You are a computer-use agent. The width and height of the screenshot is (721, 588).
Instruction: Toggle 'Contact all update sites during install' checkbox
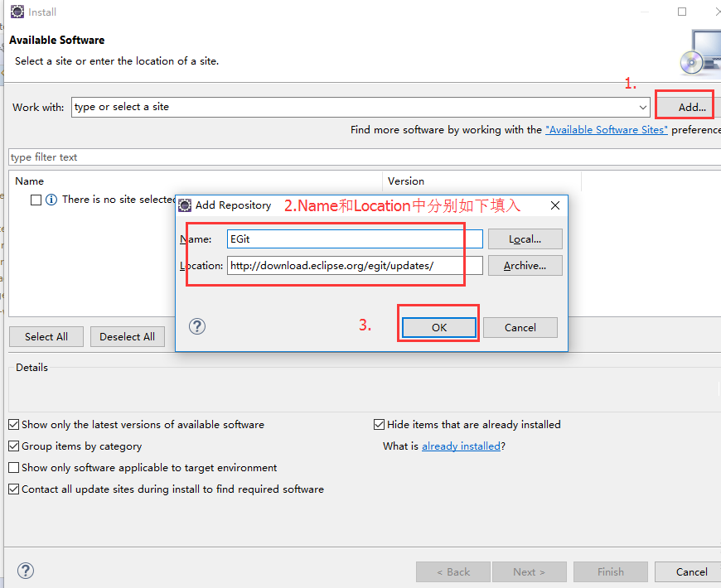tap(14, 489)
